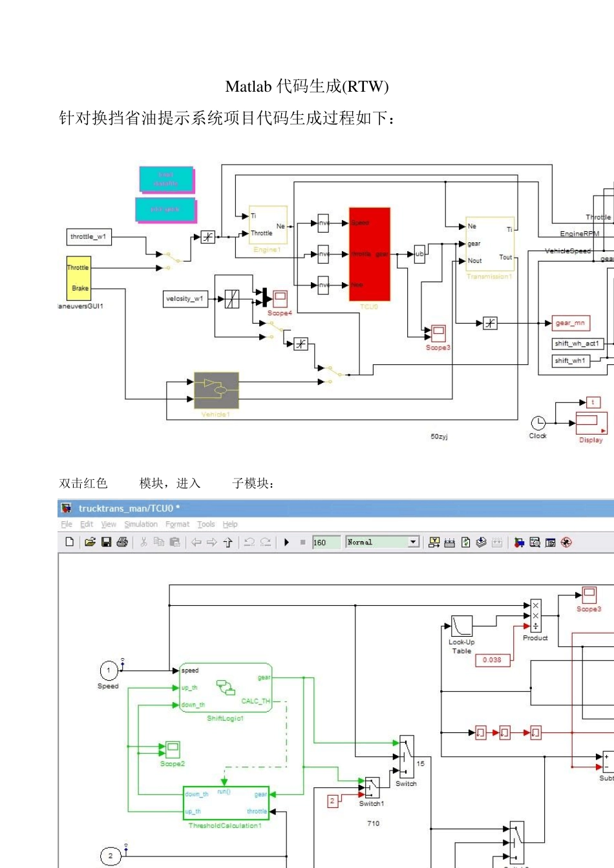The height and width of the screenshot is (868, 614).
Task: Click the Navigate forward arrow icon
Action: click(x=212, y=542)
